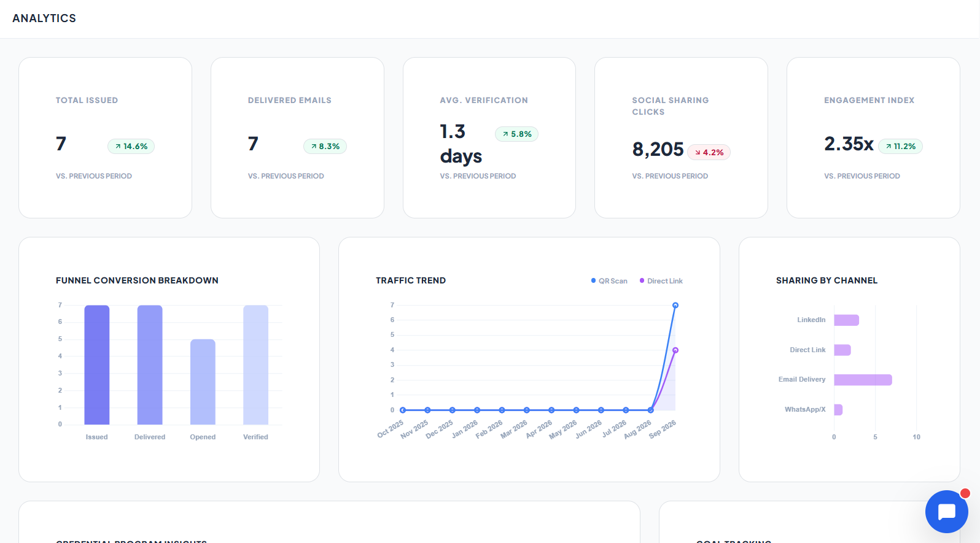Viewport: 980px width, 543px height.
Task: Click the LinkedIn channel label
Action: 811,320
